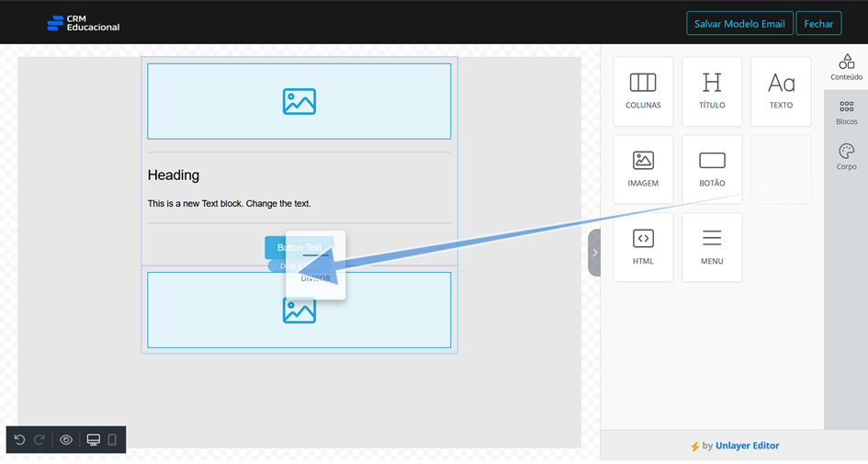Select the Botão content block
Screen dimensions: 868x464
tap(712, 169)
